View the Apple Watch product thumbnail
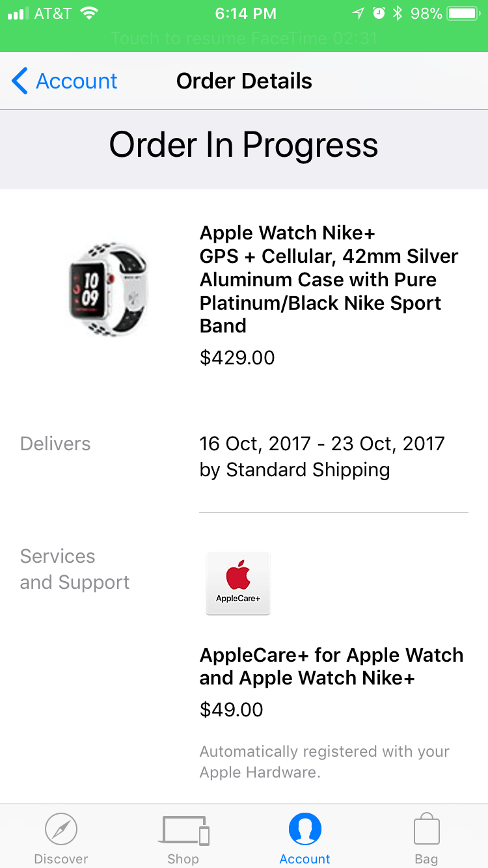488x868 pixels. [107, 290]
